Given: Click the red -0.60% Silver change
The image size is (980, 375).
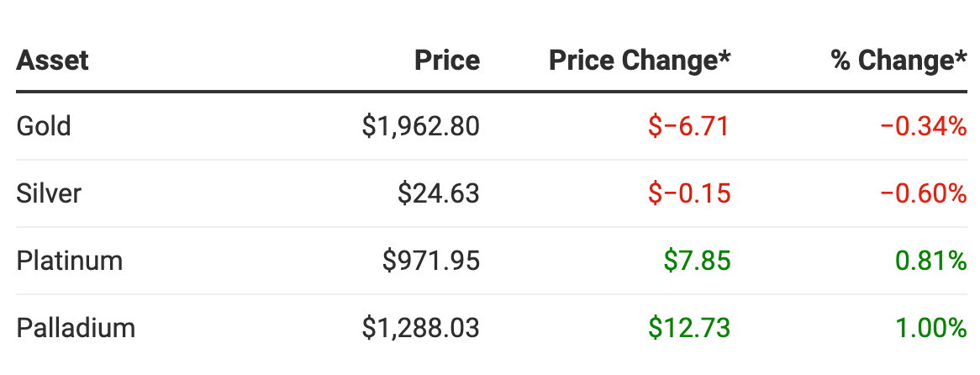Looking at the screenshot, I should (x=924, y=194).
